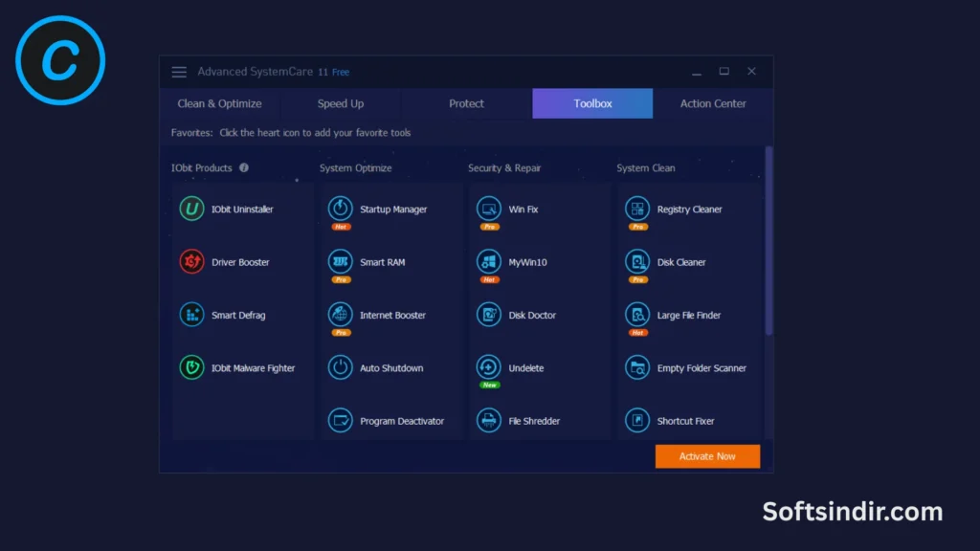Open the Registry Cleaner tool
The width and height of the screenshot is (980, 551).
point(637,209)
